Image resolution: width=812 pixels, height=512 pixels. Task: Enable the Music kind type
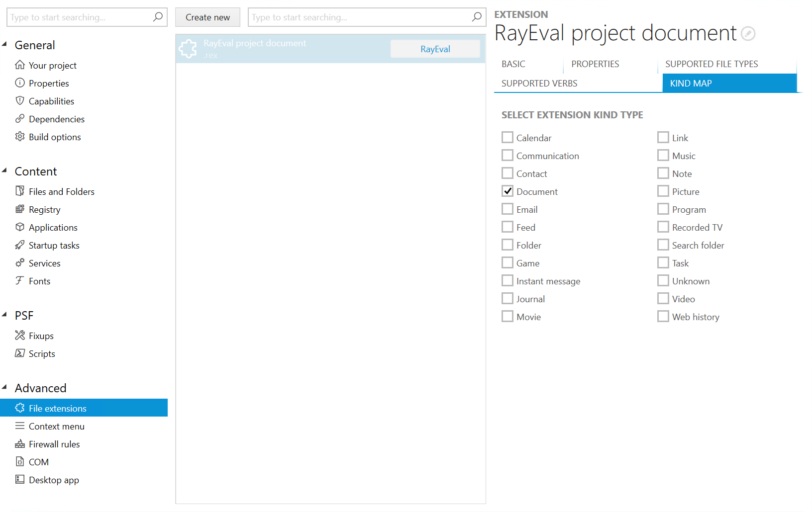coord(663,155)
